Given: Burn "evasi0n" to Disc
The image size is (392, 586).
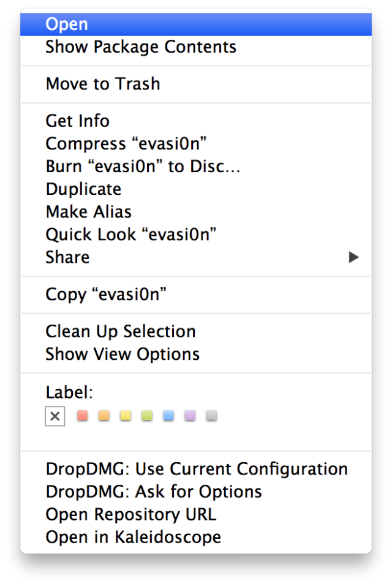Looking at the screenshot, I should [143, 166].
